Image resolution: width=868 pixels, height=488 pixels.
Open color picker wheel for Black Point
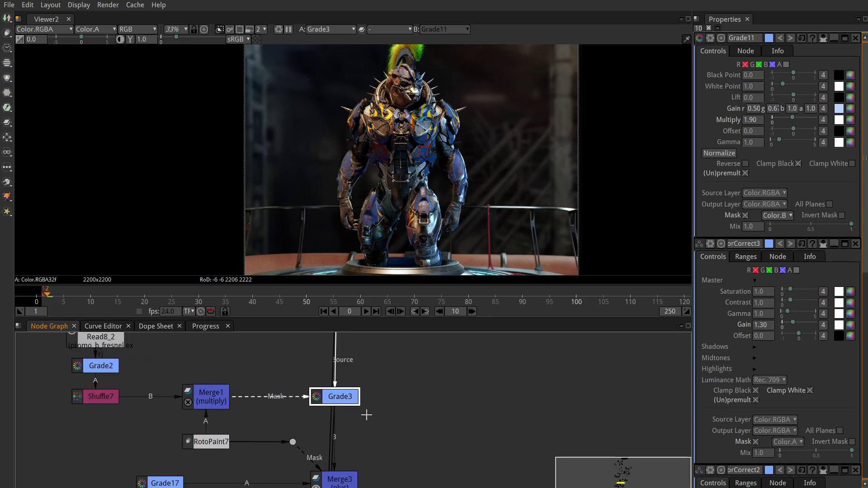point(850,75)
